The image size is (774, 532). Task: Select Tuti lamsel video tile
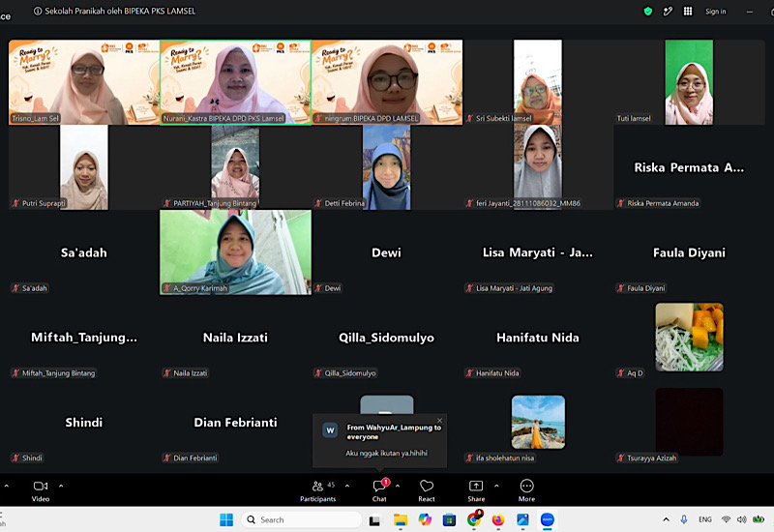tap(689, 82)
